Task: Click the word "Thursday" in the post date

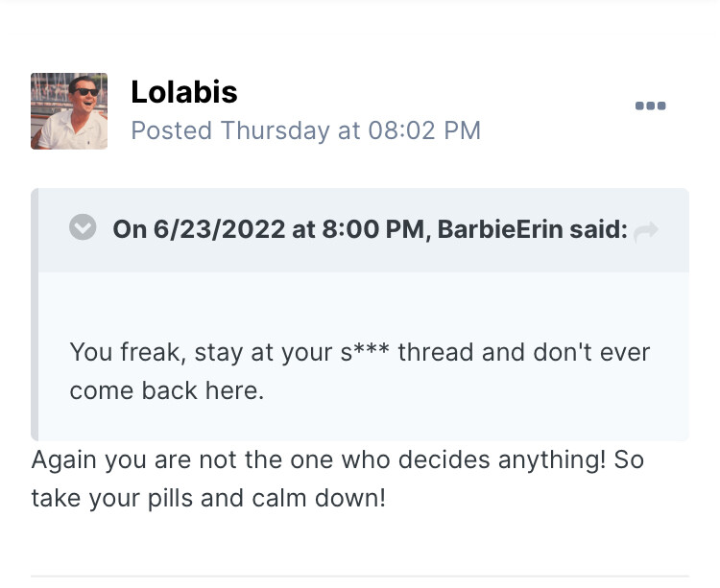Action: pos(275,130)
